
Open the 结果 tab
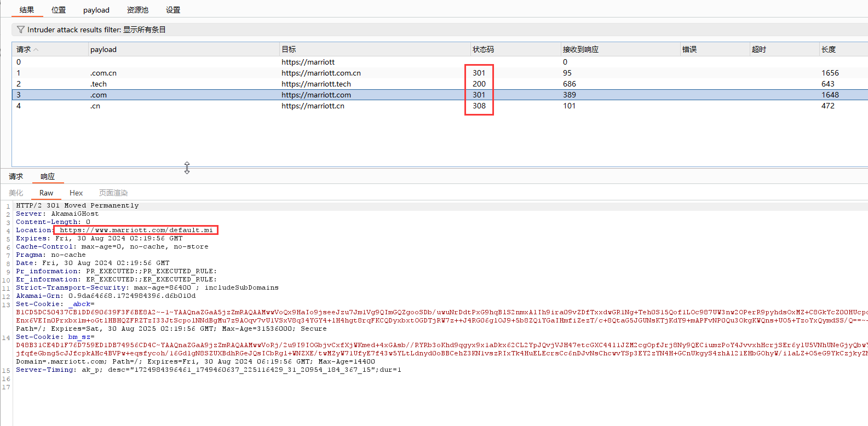(27, 10)
